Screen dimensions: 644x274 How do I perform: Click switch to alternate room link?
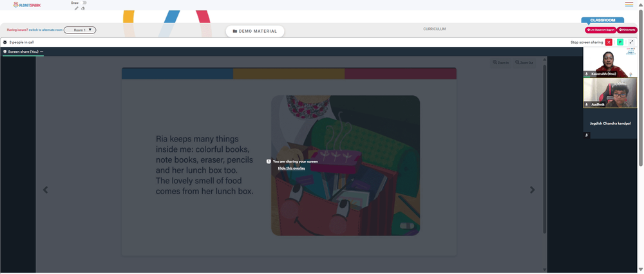[46, 30]
